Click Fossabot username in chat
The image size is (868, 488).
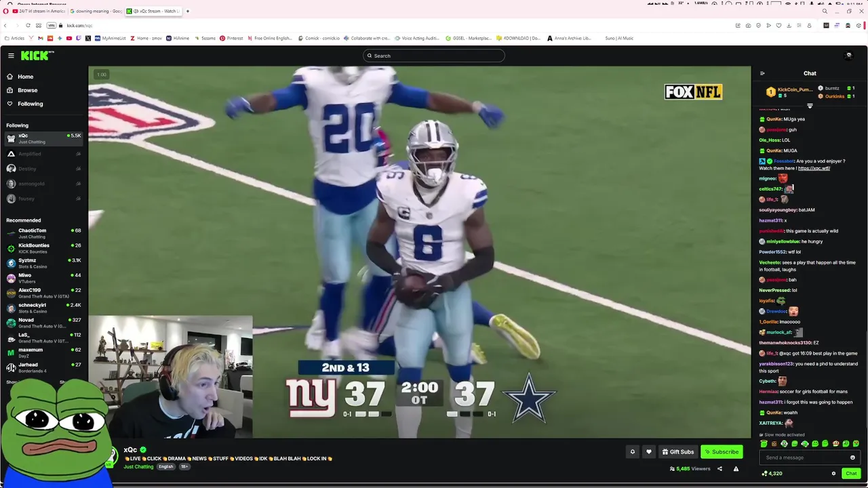(x=785, y=161)
